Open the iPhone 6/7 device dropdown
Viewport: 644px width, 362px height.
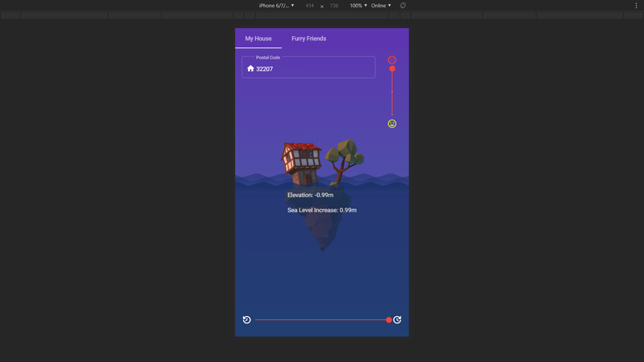(276, 6)
